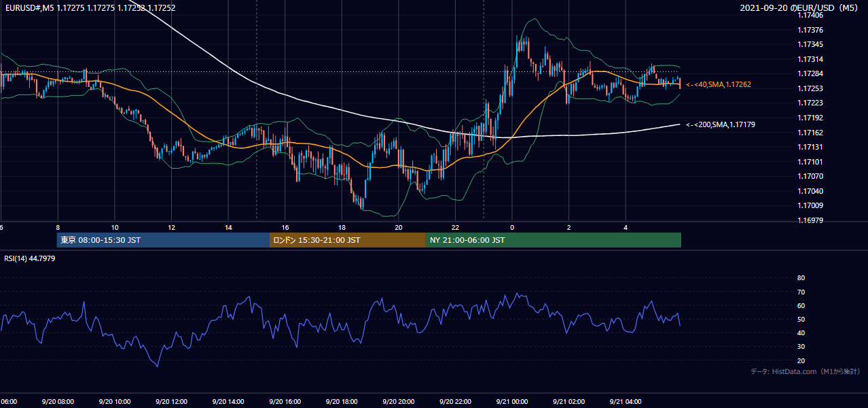Click price axis value 1.17162
This screenshot has height=408, width=868.
click(810, 133)
